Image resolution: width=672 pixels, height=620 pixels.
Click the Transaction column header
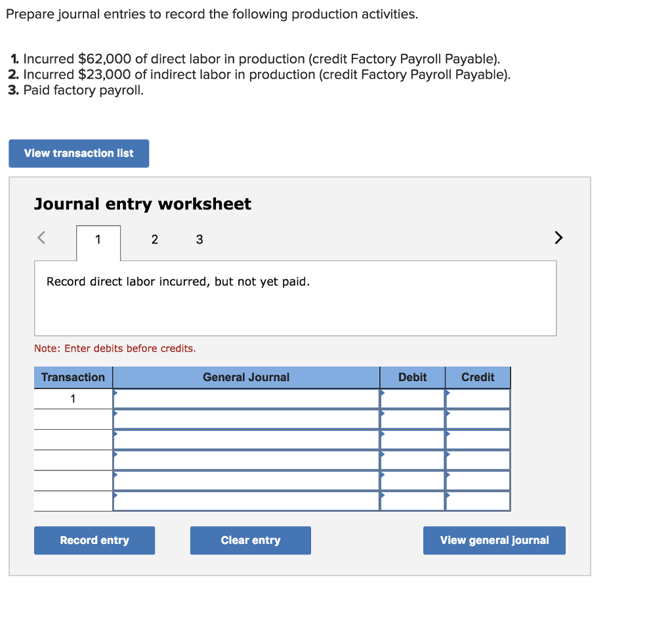(73, 377)
